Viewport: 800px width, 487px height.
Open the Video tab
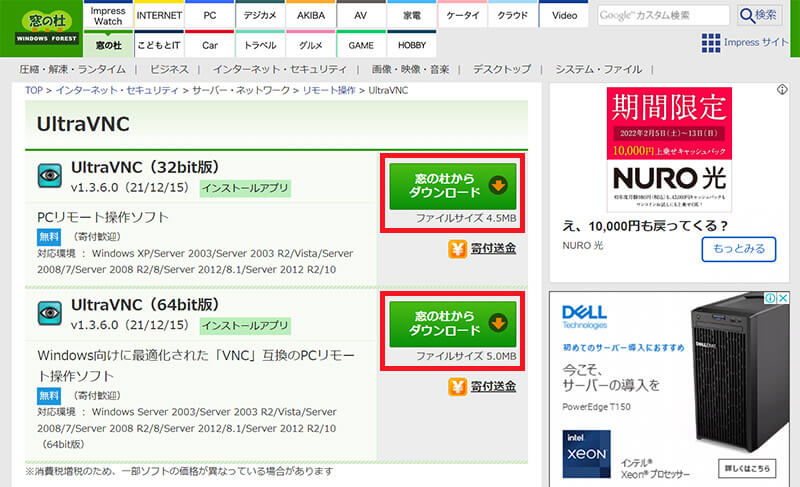(x=564, y=15)
